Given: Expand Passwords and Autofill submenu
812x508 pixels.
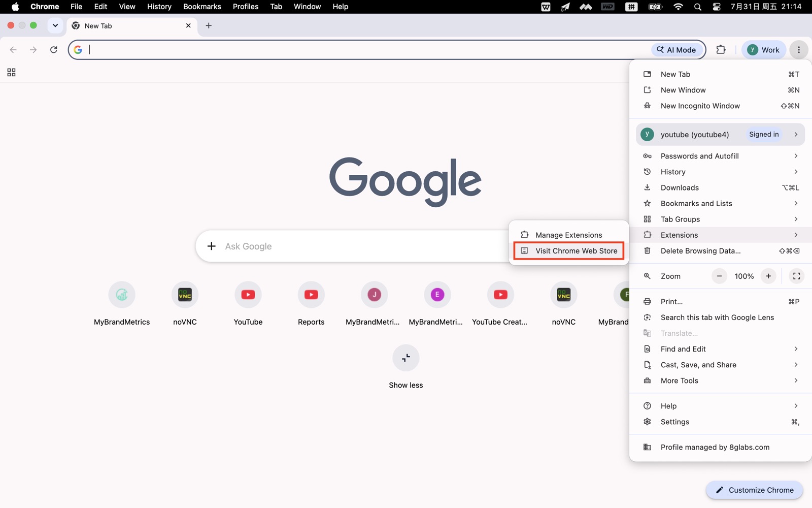Looking at the screenshot, I should tap(721, 156).
